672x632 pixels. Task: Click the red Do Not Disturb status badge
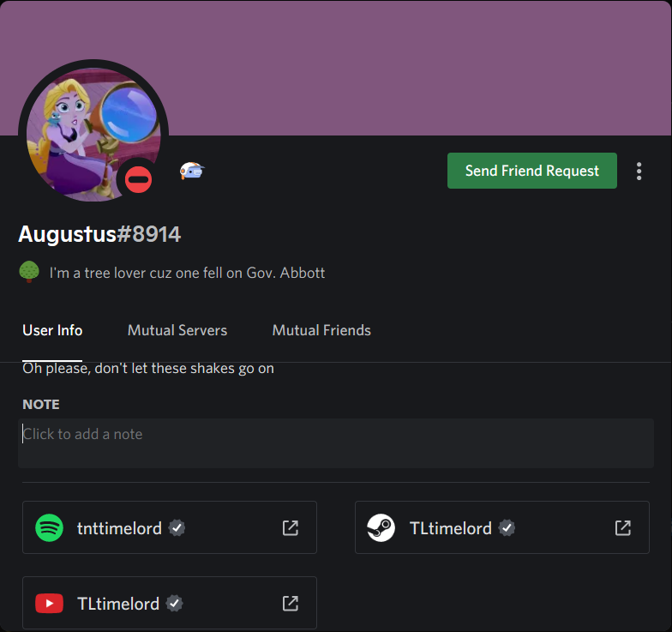(x=138, y=179)
